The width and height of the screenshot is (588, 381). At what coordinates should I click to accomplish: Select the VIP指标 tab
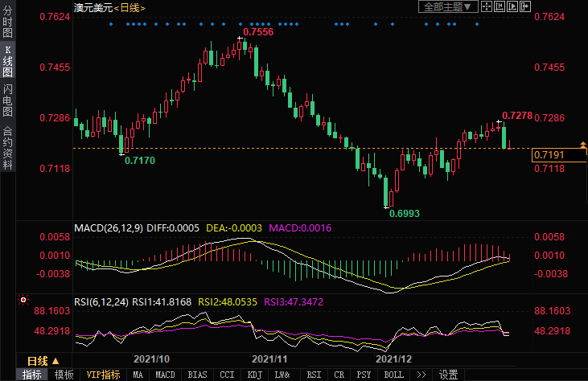[103, 375]
